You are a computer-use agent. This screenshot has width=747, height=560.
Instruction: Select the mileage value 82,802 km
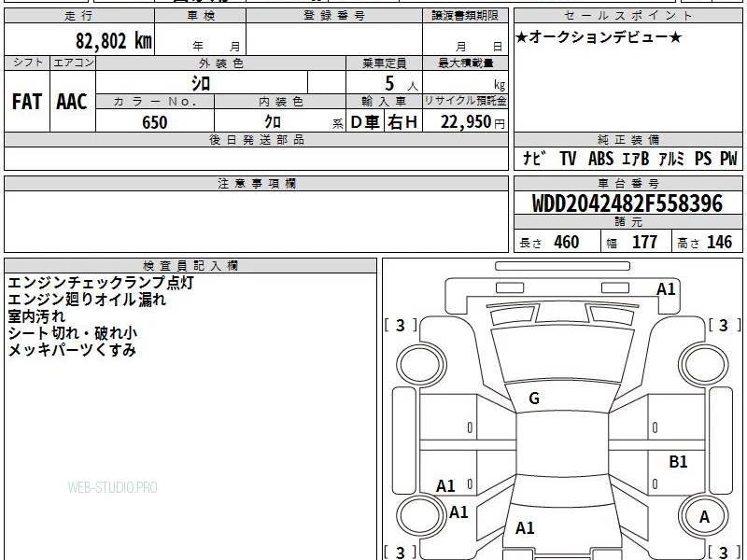click(113, 40)
